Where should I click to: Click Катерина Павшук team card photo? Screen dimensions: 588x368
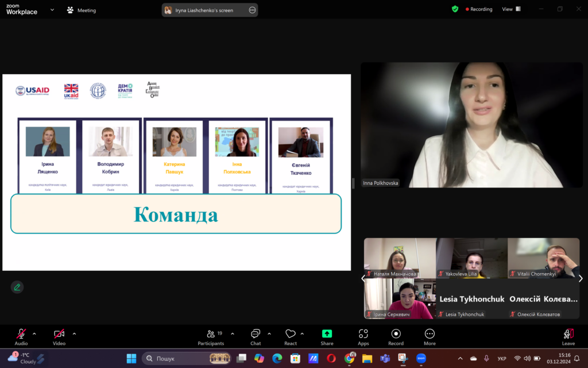click(175, 141)
